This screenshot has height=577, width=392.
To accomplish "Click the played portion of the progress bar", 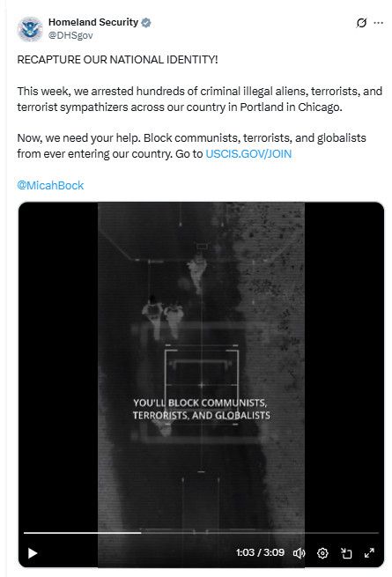I will point(83,532).
